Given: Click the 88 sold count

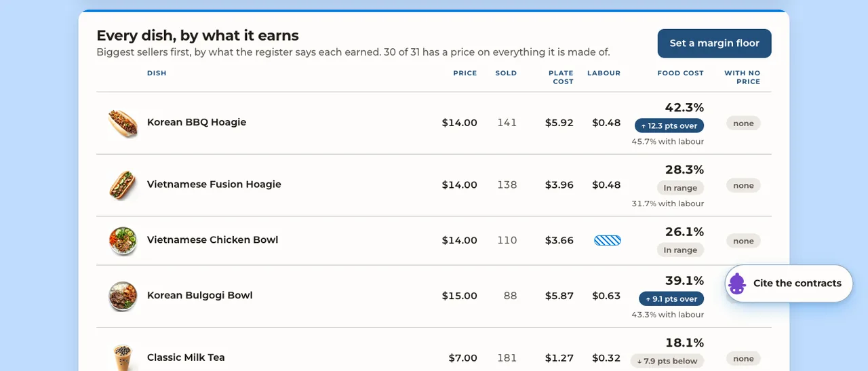Looking at the screenshot, I should pos(511,296).
